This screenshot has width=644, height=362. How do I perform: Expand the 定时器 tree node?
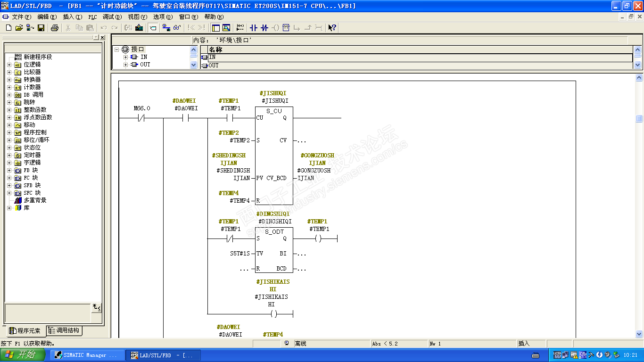(9, 155)
